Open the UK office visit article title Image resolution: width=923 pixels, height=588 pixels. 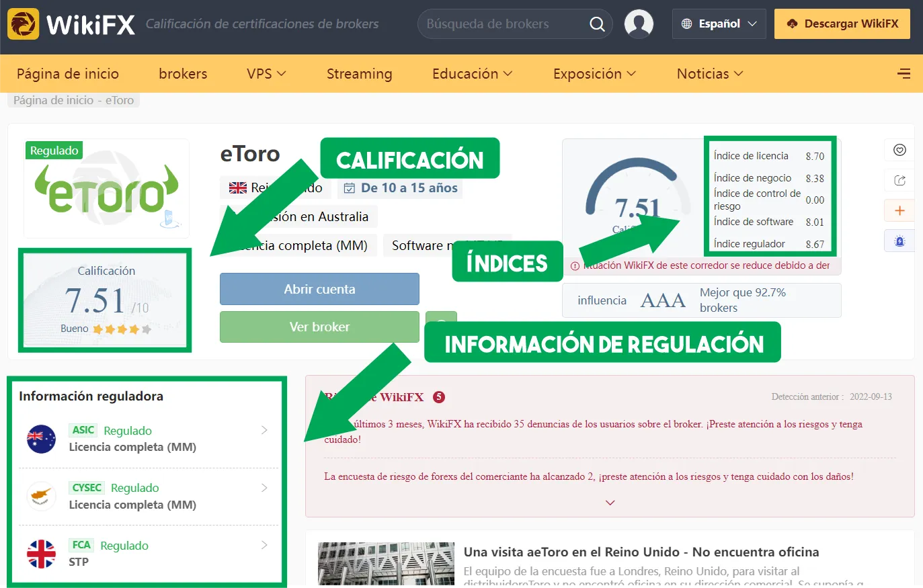[x=641, y=552]
